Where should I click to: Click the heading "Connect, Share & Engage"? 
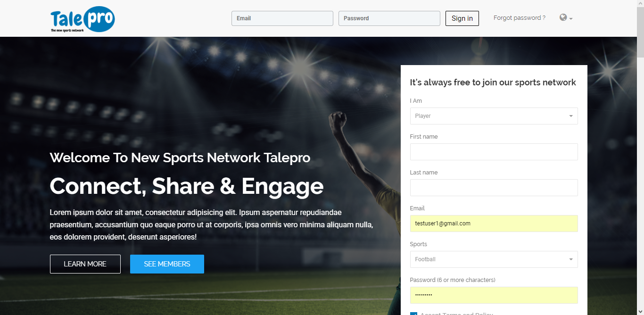[x=187, y=186]
